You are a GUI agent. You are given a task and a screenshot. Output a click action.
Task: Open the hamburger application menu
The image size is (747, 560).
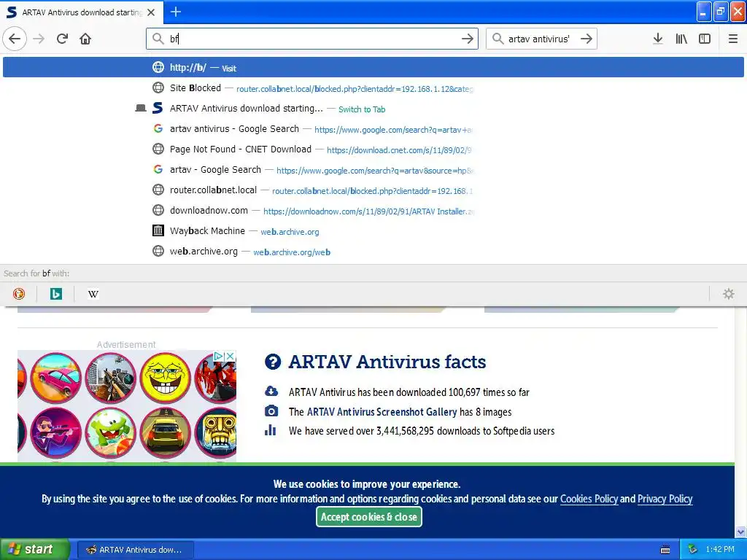click(733, 39)
